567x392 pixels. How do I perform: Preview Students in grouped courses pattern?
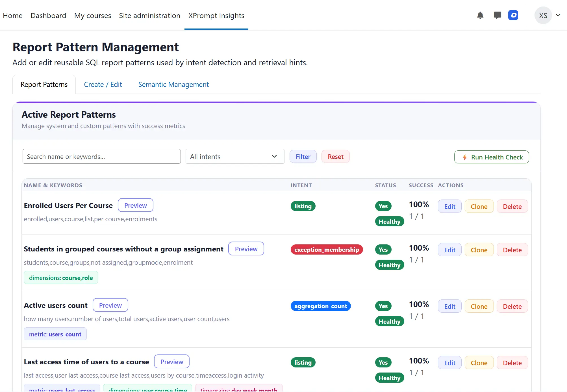pyautogui.click(x=246, y=249)
